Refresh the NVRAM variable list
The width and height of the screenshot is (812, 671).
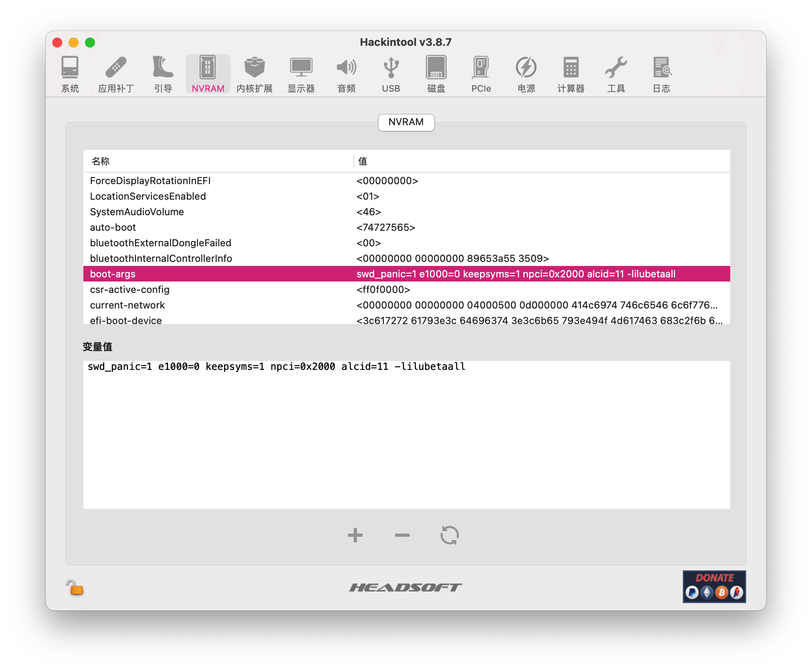pyautogui.click(x=450, y=535)
